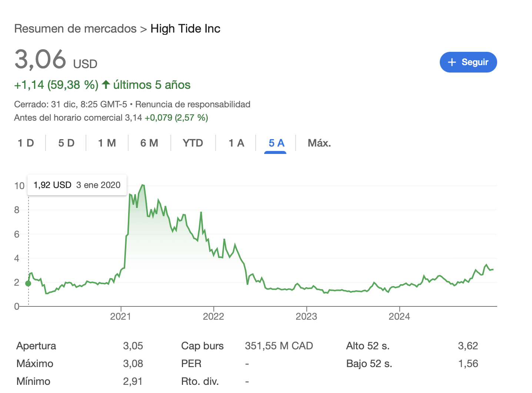Viewport: 532px width, 393px height.
Task: Click the pre-market price 3,14 text
Action: [133, 118]
